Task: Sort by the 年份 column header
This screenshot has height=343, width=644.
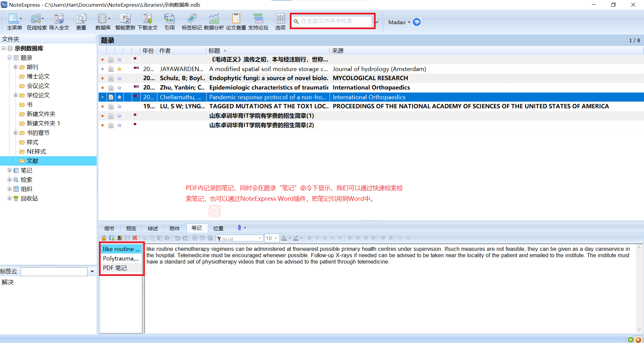Action: [x=148, y=51]
